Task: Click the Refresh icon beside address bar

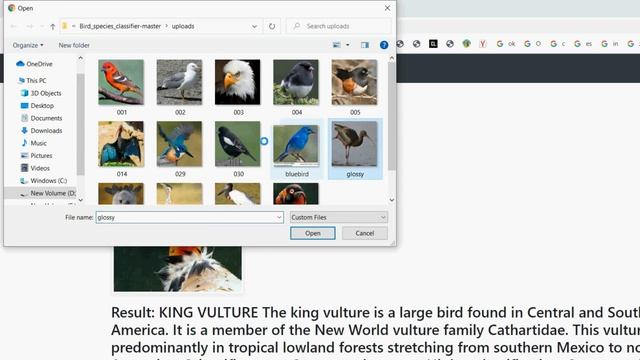Action: pos(272,26)
